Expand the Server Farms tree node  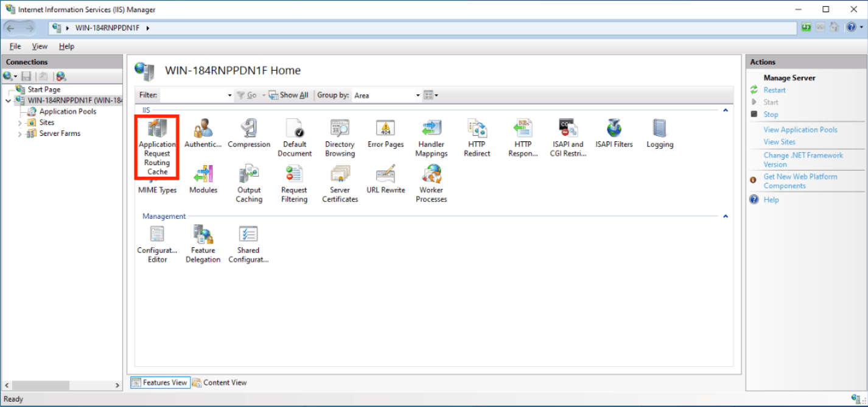coord(20,133)
